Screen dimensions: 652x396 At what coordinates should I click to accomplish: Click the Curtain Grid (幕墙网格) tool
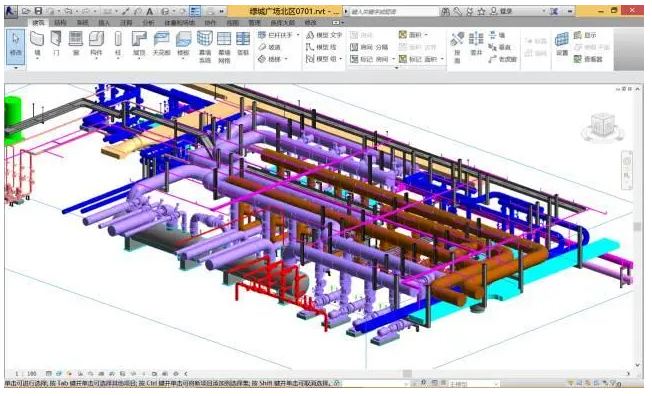(224, 47)
